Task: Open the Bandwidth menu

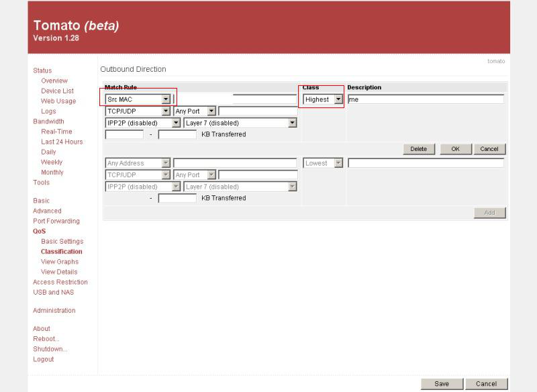Action: click(48, 121)
